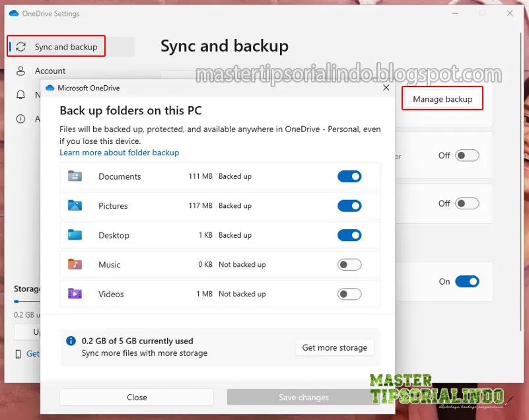
Task: Click the Videos folder icon
Action: tap(75, 293)
